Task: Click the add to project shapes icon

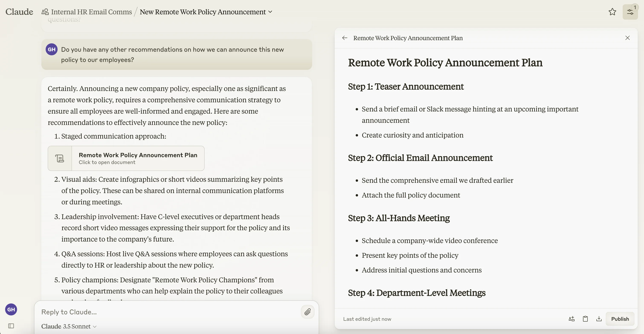Action: click(571, 319)
